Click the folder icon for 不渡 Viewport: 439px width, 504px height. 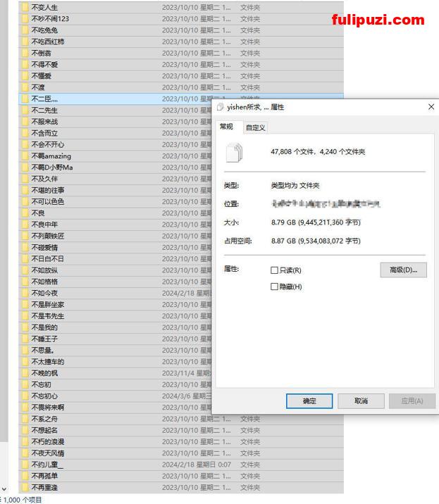pyautogui.click(x=25, y=87)
